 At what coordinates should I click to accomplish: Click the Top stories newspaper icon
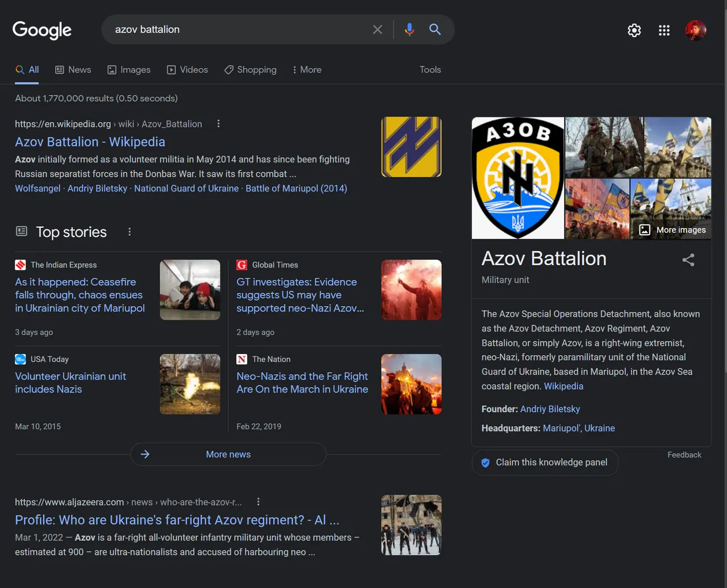click(22, 231)
